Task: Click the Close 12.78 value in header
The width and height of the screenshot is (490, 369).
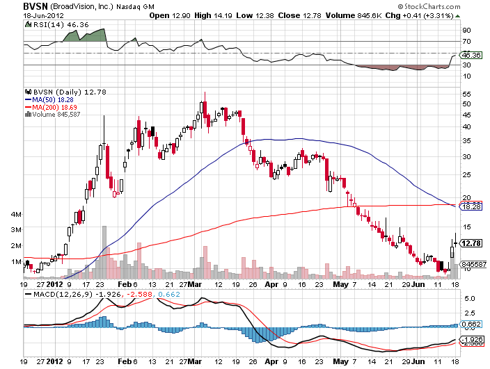Action: 300,16
